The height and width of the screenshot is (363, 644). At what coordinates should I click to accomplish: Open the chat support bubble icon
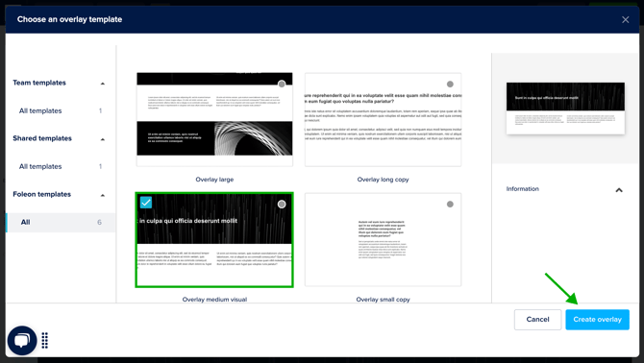tap(22, 341)
